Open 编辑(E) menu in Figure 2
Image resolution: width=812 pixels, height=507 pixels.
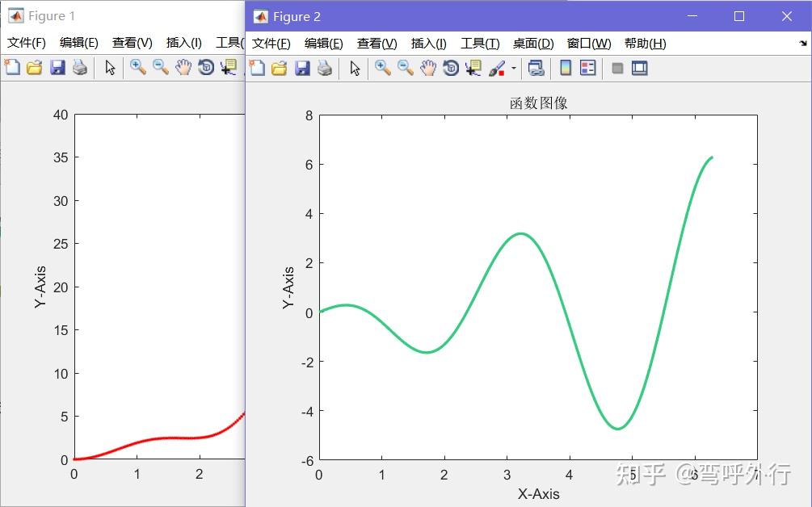point(324,44)
